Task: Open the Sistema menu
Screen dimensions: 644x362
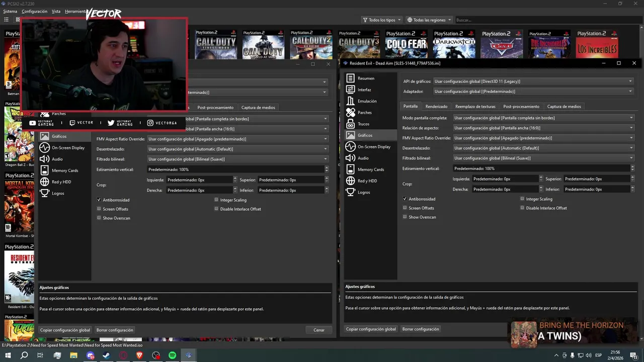Action: [x=10, y=11]
